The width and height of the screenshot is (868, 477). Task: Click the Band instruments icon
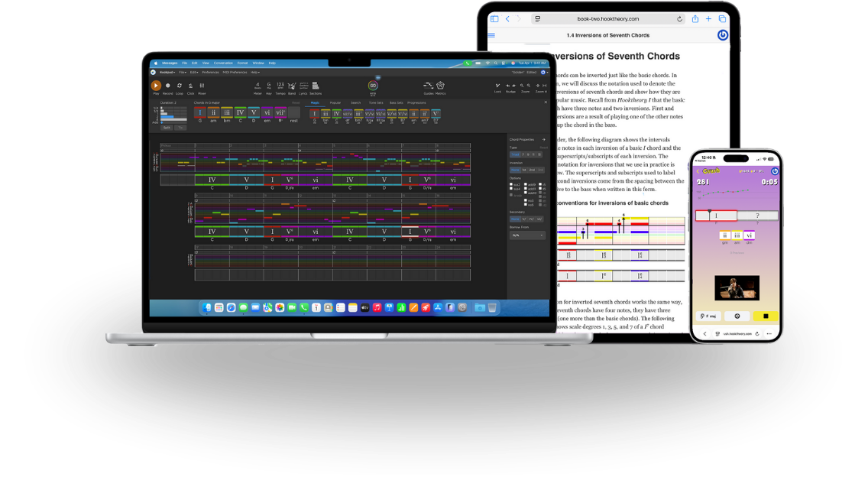coord(292,86)
